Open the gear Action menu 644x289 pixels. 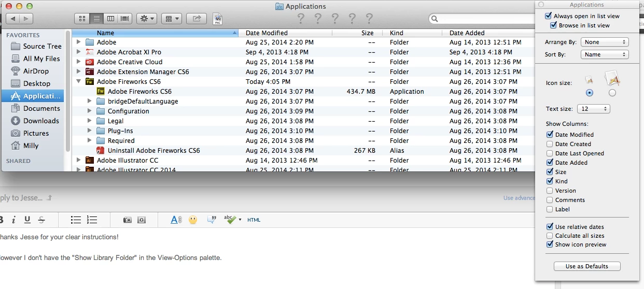[146, 18]
